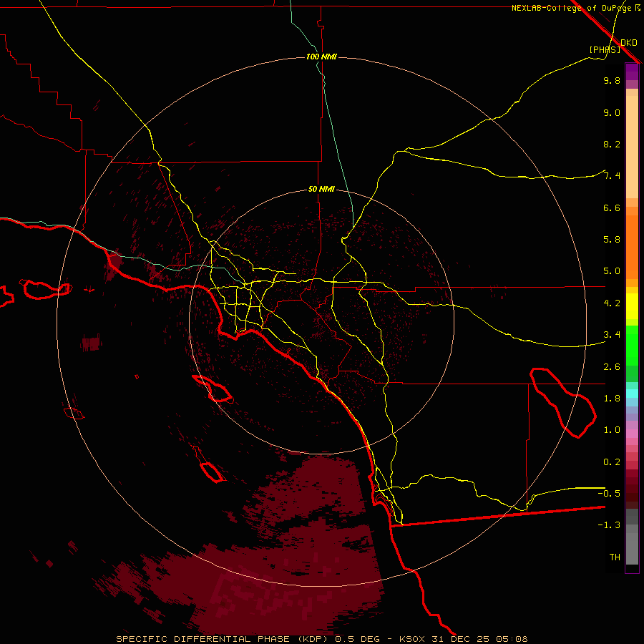Click the DKD label above the color bar
Viewport: 644px width, 644px height.
pyautogui.click(x=628, y=43)
